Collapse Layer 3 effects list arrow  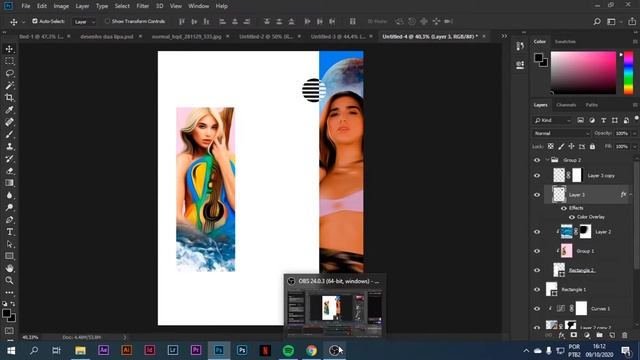click(631, 195)
